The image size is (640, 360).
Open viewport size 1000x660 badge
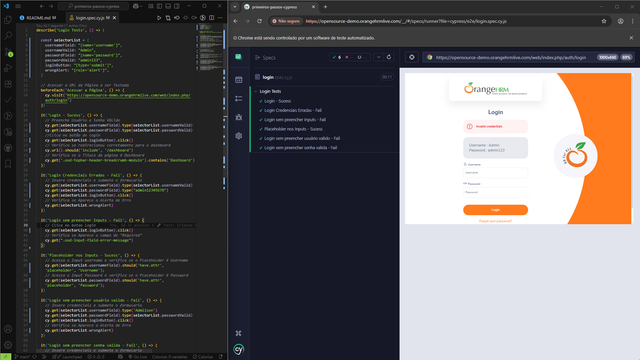coord(607,57)
